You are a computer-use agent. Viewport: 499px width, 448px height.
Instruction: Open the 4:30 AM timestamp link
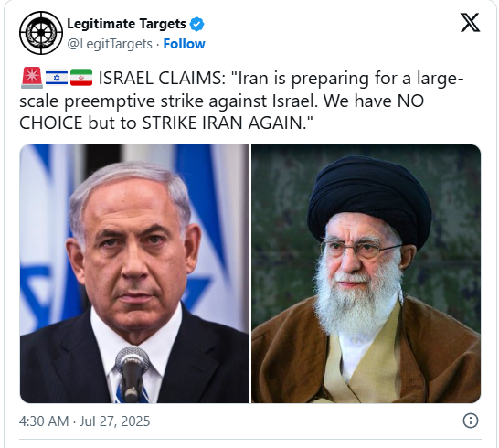click(x=44, y=421)
